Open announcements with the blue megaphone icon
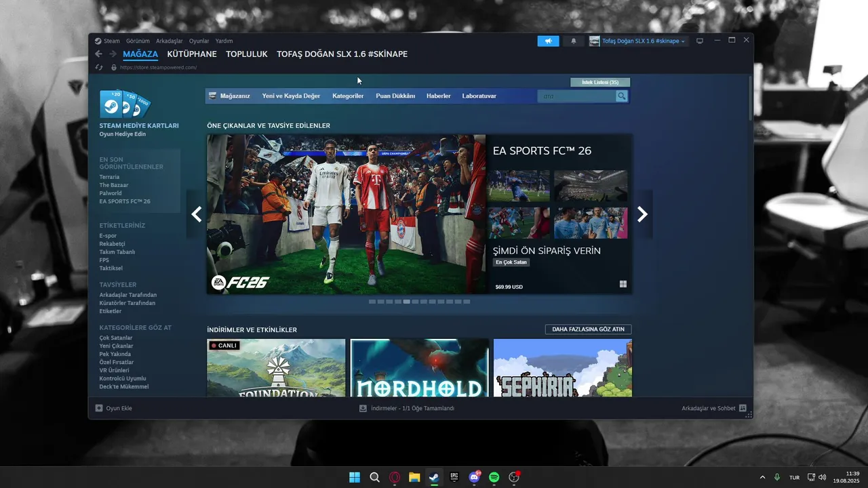Screen dimensions: 868x488 (549, 41)
